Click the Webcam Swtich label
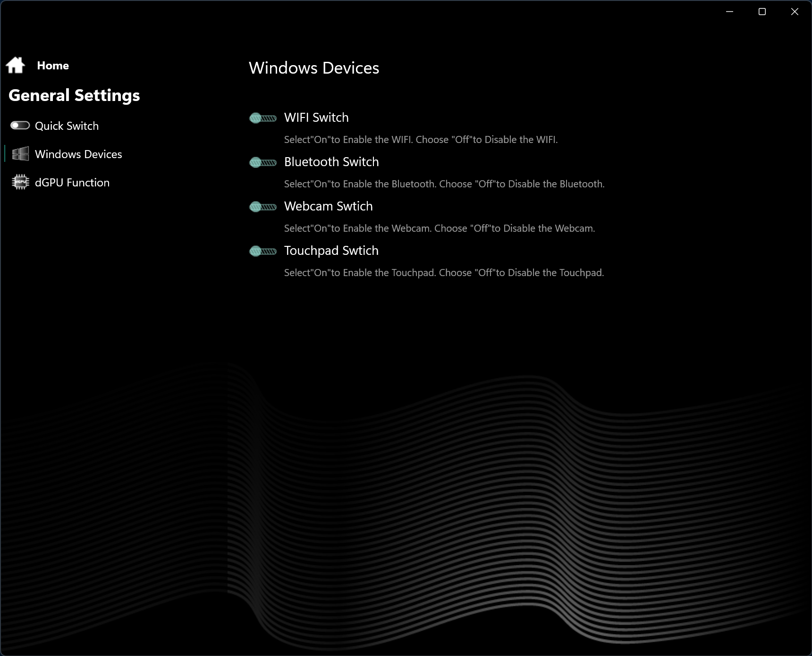Screen dimensions: 812x656 329,206
